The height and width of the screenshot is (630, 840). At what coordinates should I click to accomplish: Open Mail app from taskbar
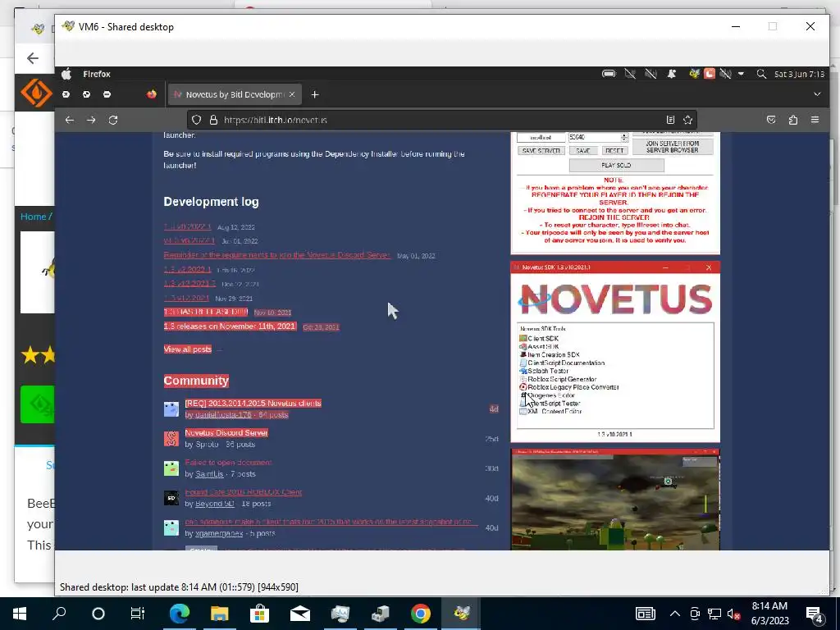[x=300, y=614]
